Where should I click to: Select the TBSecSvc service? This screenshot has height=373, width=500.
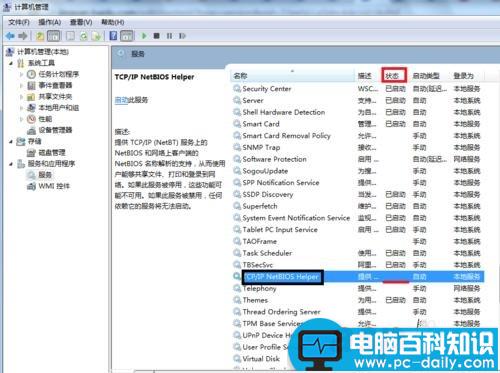click(x=258, y=265)
